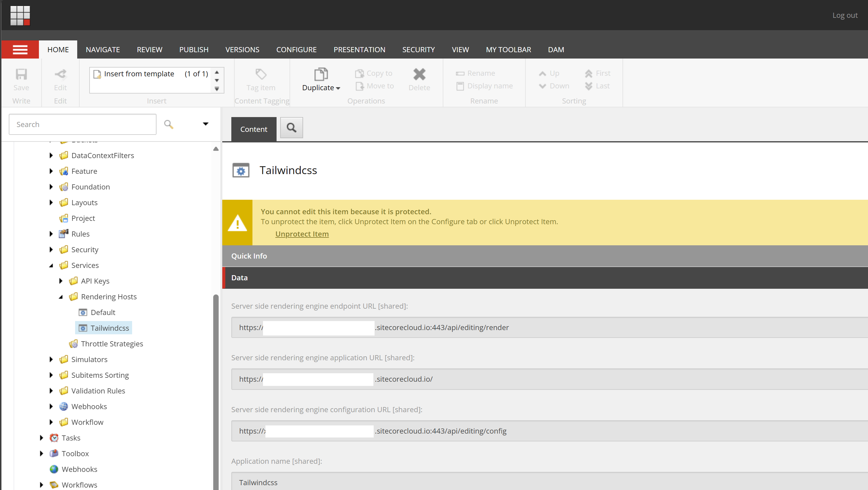Click the Move to icon
The image size is (868, 490).
coord(360,86)
